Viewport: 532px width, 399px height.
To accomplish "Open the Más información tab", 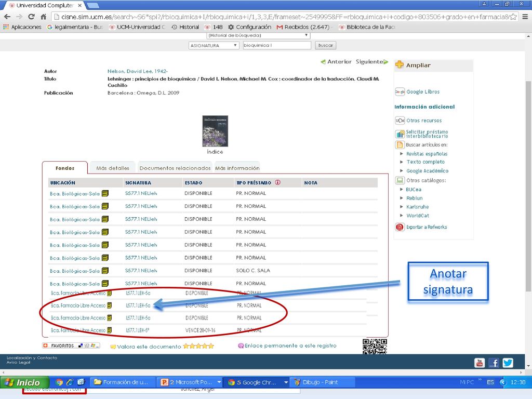I will 237,168.
